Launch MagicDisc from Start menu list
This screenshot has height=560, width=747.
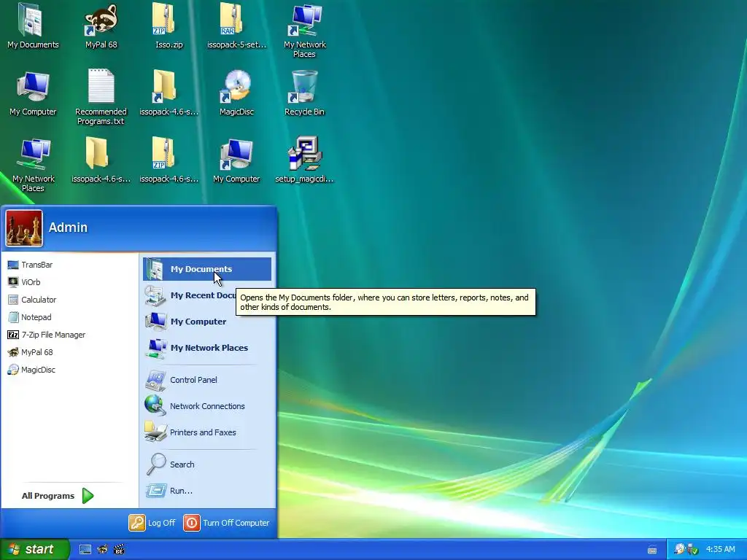32,370
